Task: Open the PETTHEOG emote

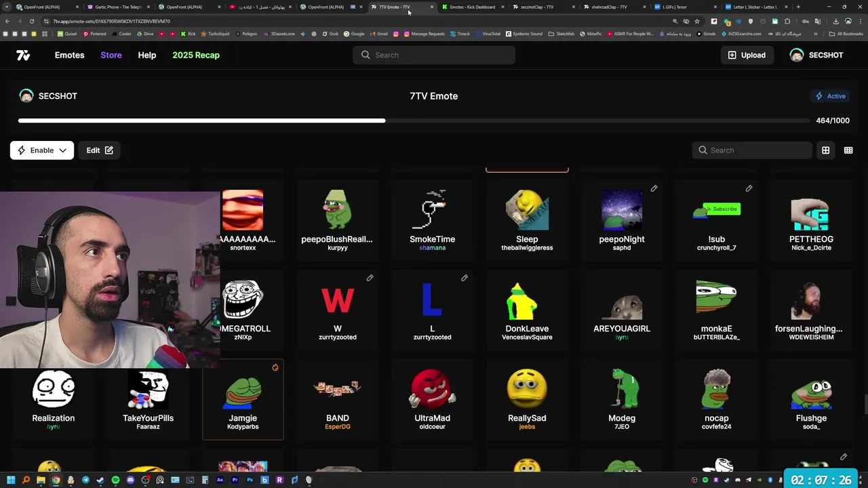Action: pos(811,220)
